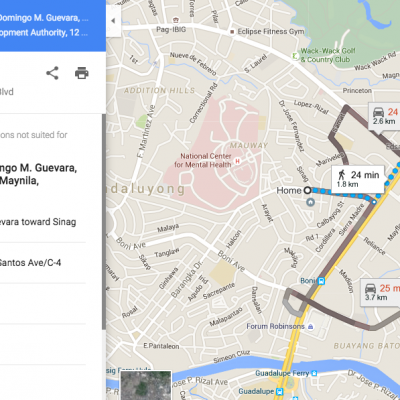Click the Eclipse Fitness Gym marker
400x400 pixels.
(232, 32)
